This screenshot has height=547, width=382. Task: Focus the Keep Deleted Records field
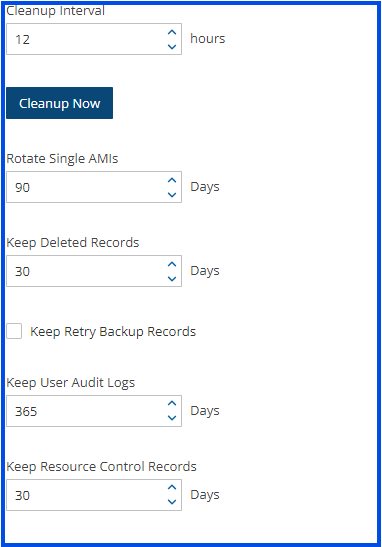[94, 271]
